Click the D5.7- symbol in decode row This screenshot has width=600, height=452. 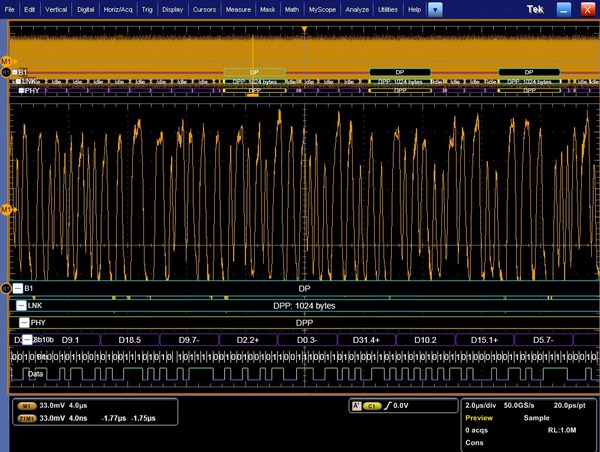point(543,340)
